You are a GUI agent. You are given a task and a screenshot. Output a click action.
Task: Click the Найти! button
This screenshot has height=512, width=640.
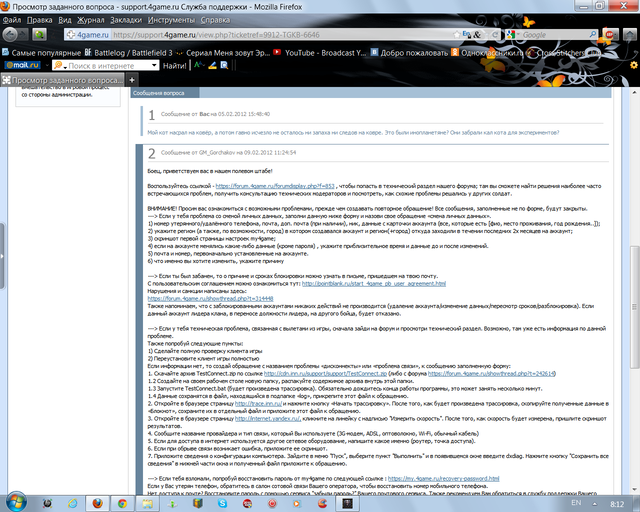point(174,65)
